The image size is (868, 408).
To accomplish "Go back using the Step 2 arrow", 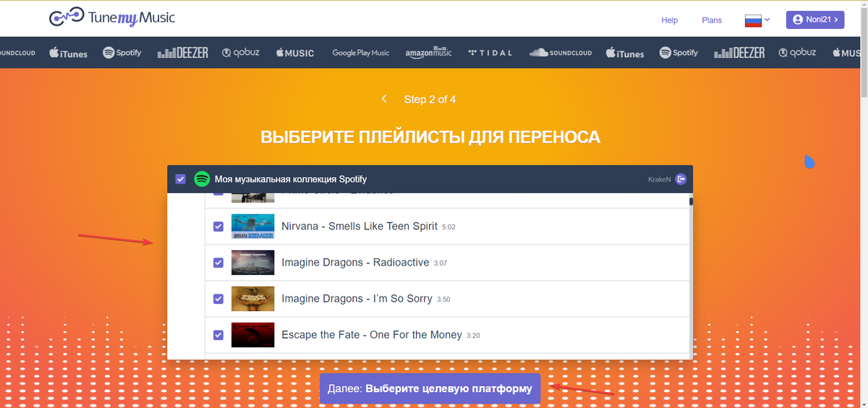I will (384, 99).
